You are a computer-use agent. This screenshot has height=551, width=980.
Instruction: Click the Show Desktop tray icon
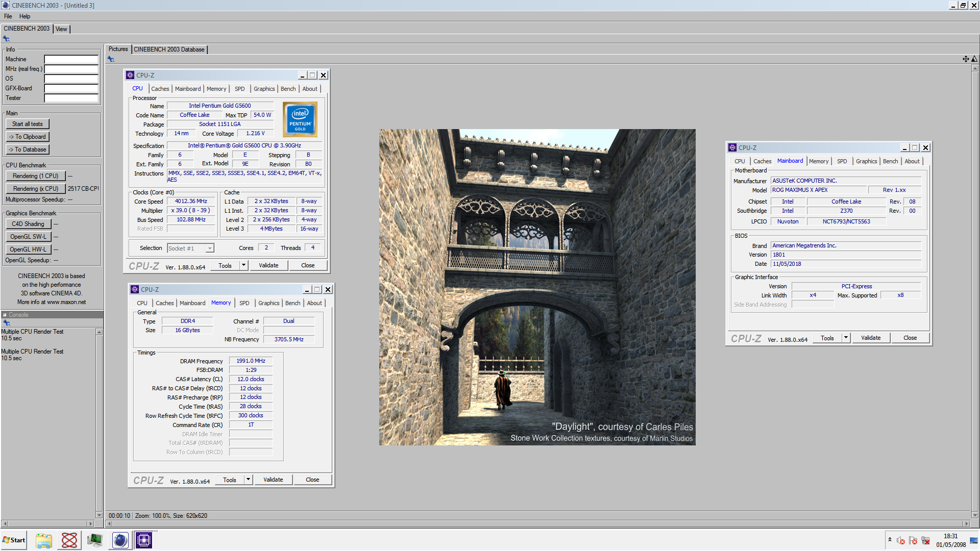(x=974, y=541)
